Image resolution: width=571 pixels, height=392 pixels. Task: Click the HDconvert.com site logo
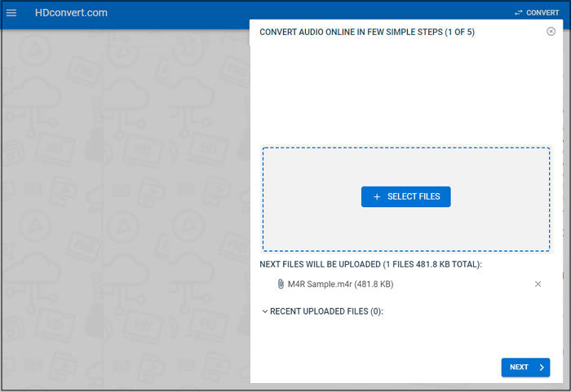tap(71, 13)
